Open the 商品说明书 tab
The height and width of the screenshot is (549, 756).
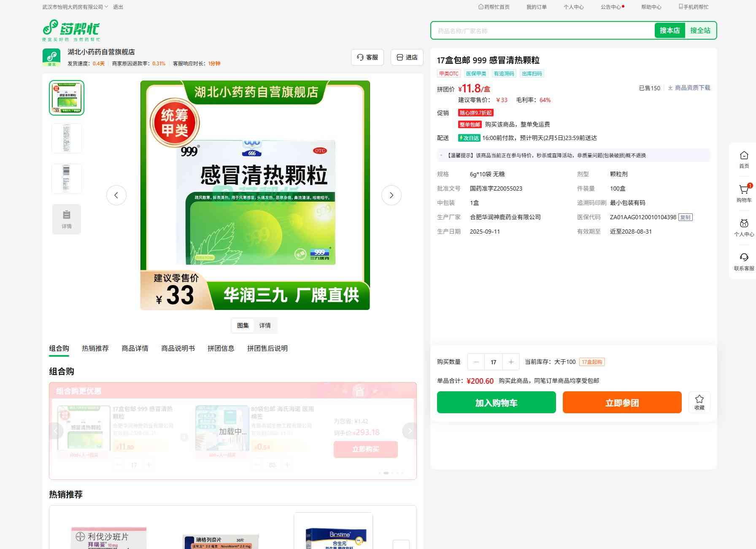178,348
